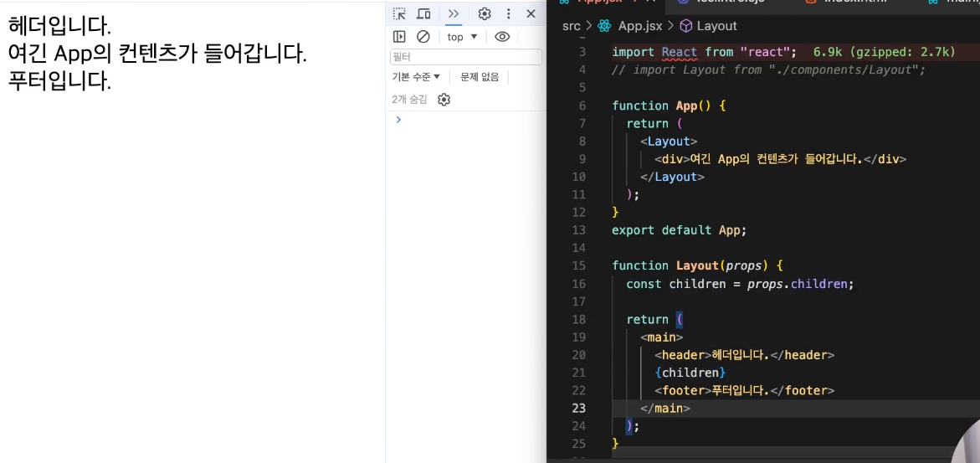
Task: Click the 문제 없음 issues label
Action: [x=480, y=77]
